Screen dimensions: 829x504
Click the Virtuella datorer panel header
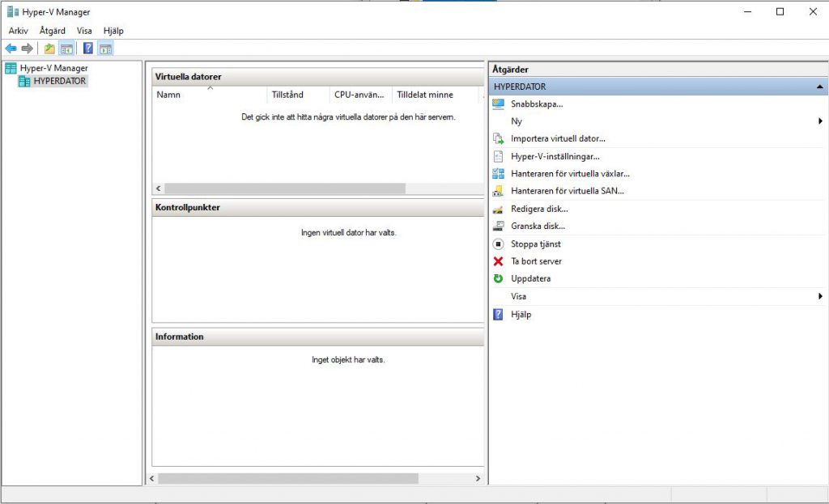click(317, 77)
